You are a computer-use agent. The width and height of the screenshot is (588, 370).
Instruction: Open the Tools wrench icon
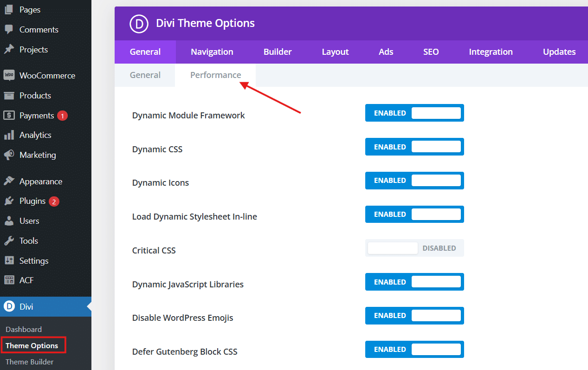pos(8,240)
